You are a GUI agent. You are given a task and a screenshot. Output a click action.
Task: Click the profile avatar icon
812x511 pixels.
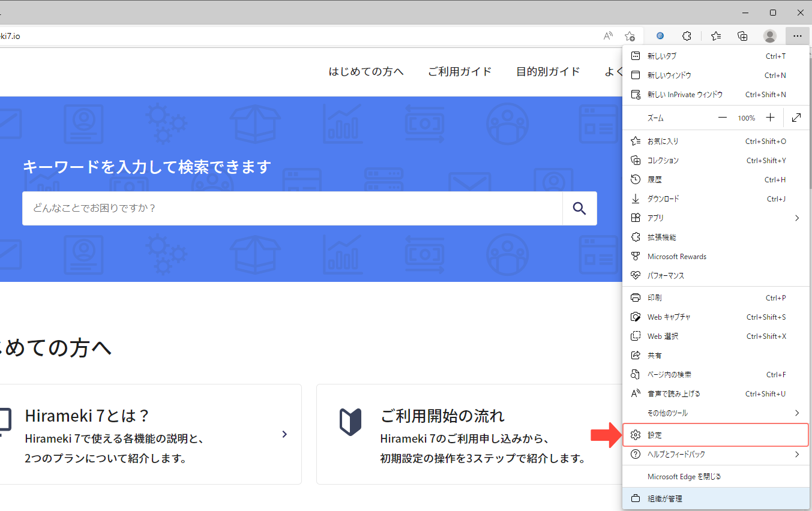click(770, 36)
